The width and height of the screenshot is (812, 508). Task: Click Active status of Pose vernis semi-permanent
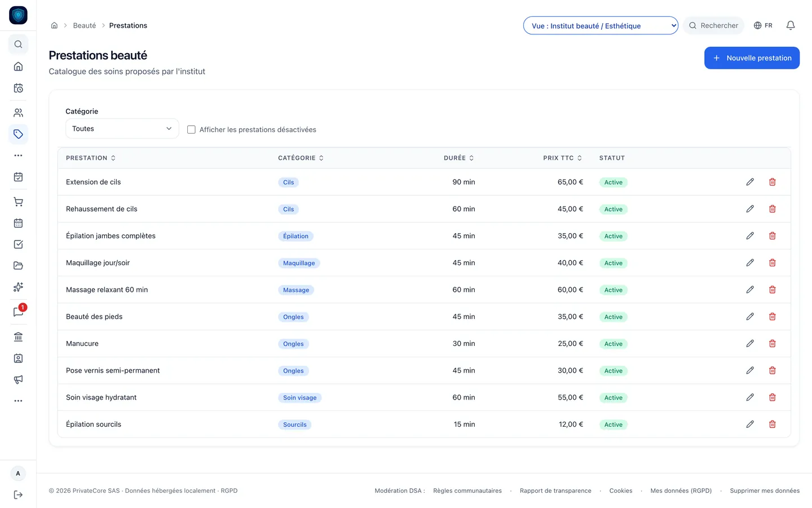point(614,371)
